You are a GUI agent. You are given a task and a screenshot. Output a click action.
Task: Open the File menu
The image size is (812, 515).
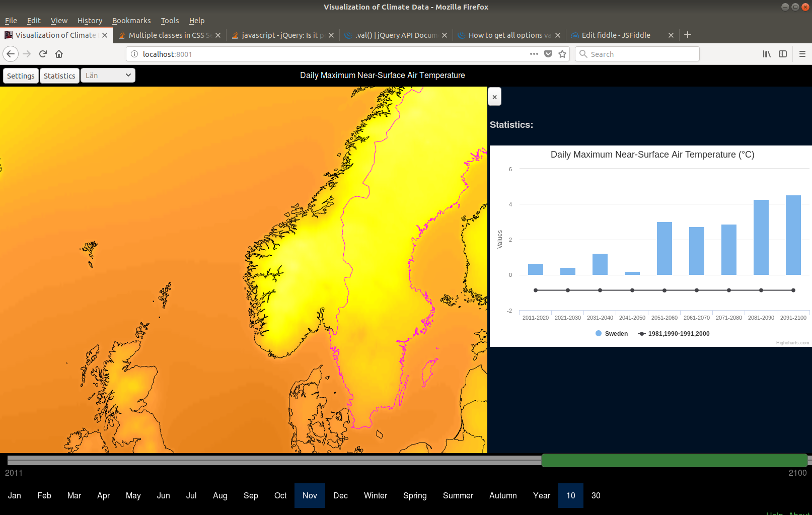[11, 21]
